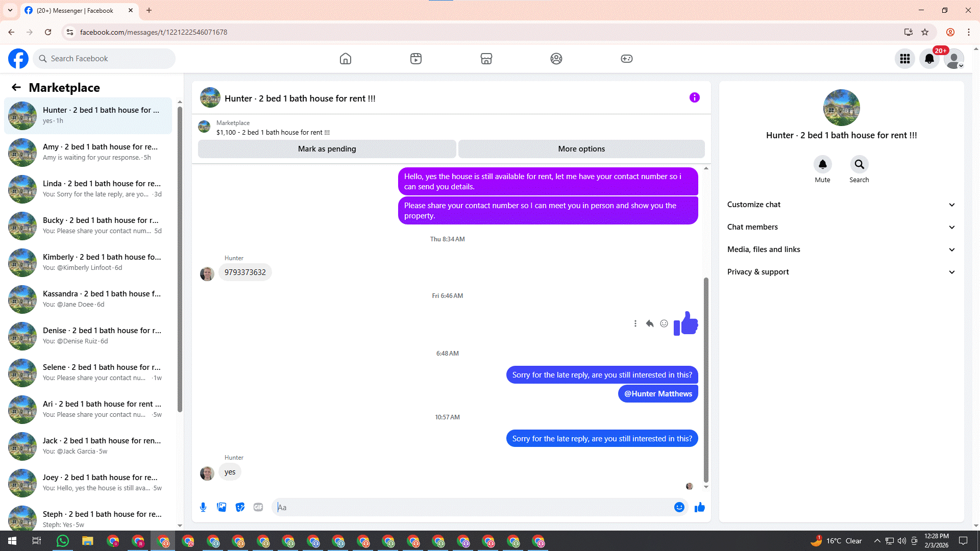Click Mark as pending button
This screenshot has height=551, width=980.
pyautogui.click(x=327, y=149)
